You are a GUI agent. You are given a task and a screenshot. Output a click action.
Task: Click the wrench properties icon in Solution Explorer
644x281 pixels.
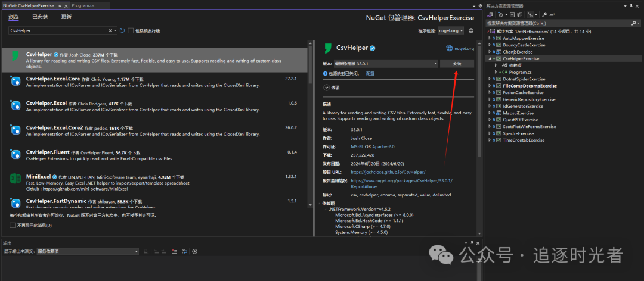point(544,14)
